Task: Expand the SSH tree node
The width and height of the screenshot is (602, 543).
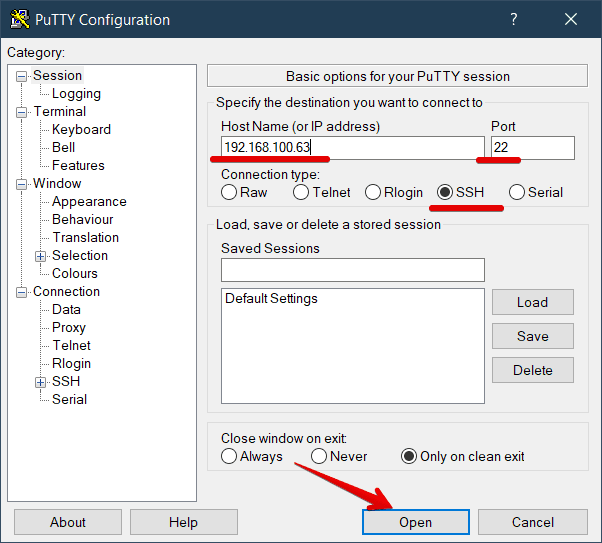Action: pyautogui.click(x=40, y=382)
